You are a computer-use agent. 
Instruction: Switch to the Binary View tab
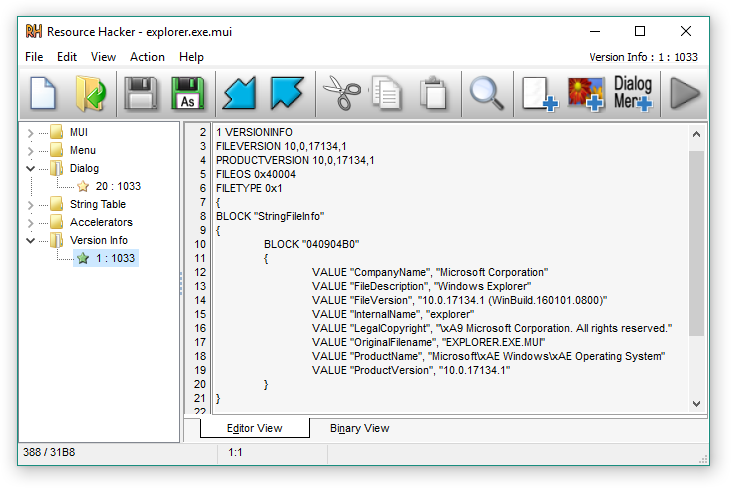(359, 428)
